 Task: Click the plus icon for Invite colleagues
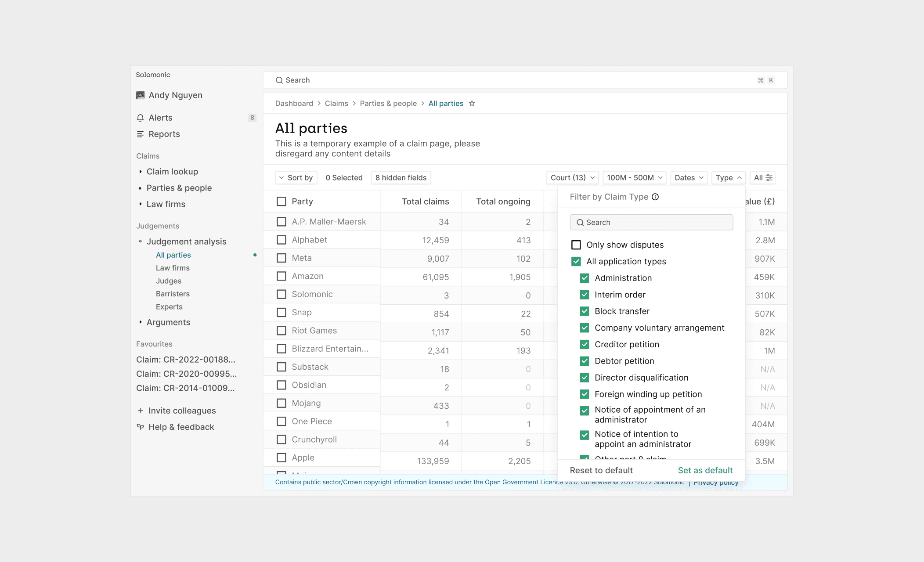pyautogui.click(x=141, y=411)
